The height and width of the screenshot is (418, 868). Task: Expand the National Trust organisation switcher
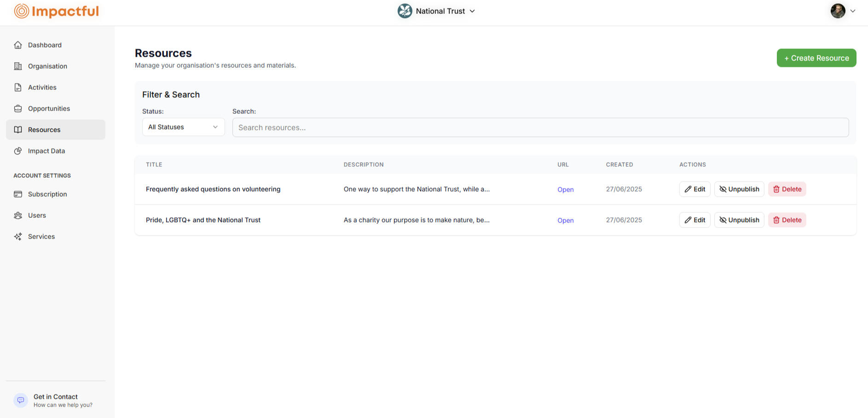[x=436, y=11]
